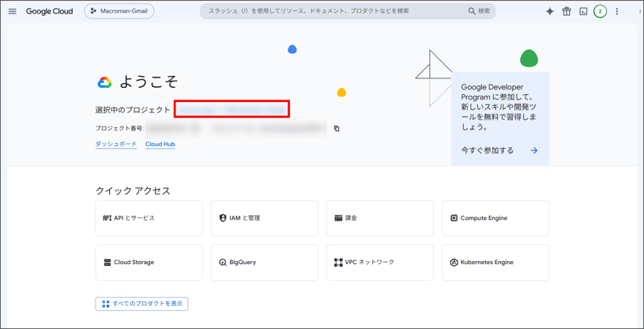Click the Google Cloud logo
Screen dimensions: 644x329
pos(50,11)
